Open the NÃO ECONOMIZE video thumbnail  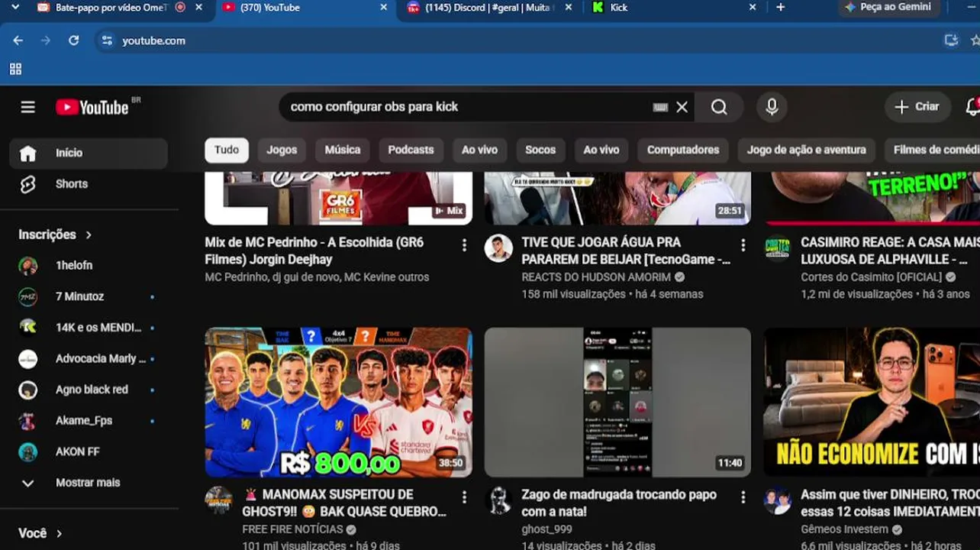click(x=872, y=403)
